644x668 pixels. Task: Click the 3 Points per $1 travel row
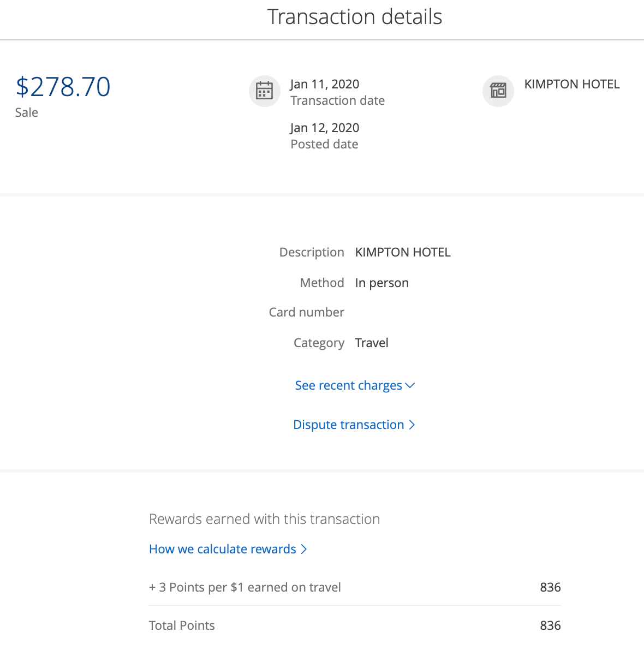click(245, 587)
